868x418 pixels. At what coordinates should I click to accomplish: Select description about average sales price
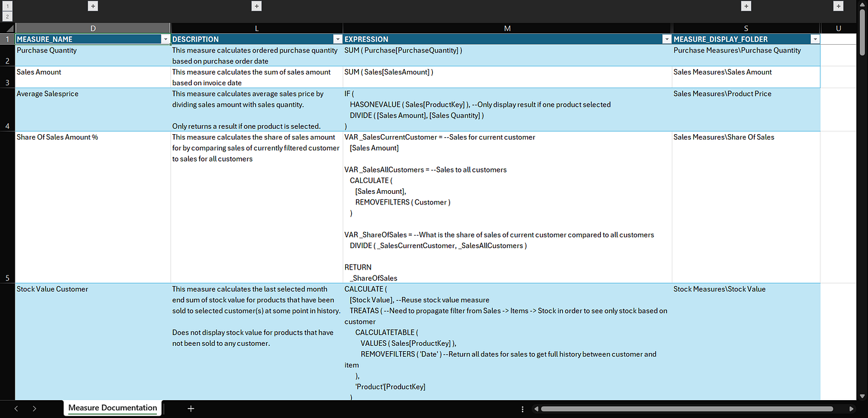(257, 110)
